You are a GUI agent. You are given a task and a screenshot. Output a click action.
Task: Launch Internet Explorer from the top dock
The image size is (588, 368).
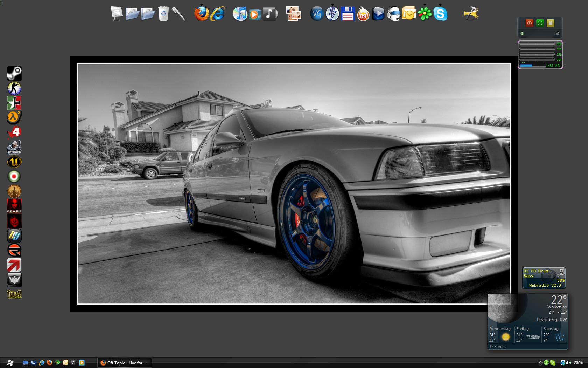pyautogui.click(x=217, y=14)
